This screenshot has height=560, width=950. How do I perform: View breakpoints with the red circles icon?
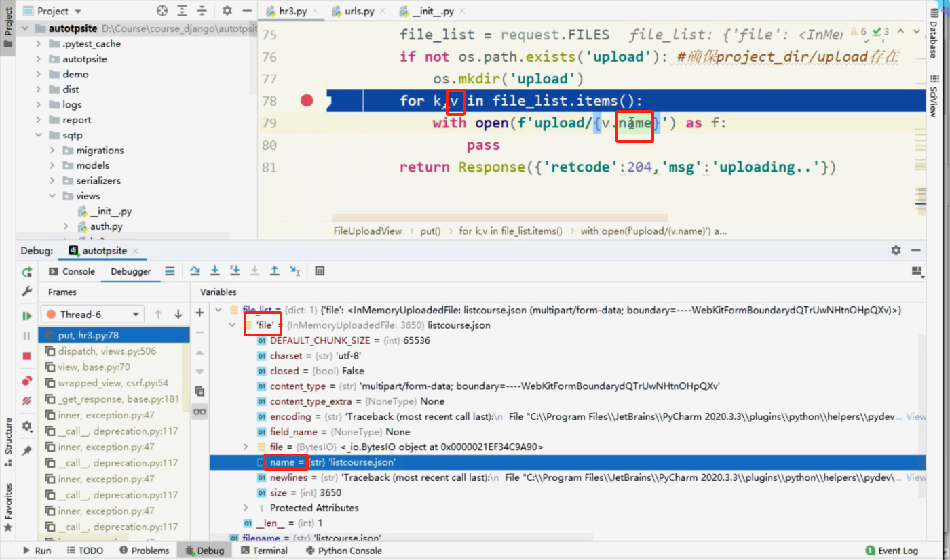[27, 380]
